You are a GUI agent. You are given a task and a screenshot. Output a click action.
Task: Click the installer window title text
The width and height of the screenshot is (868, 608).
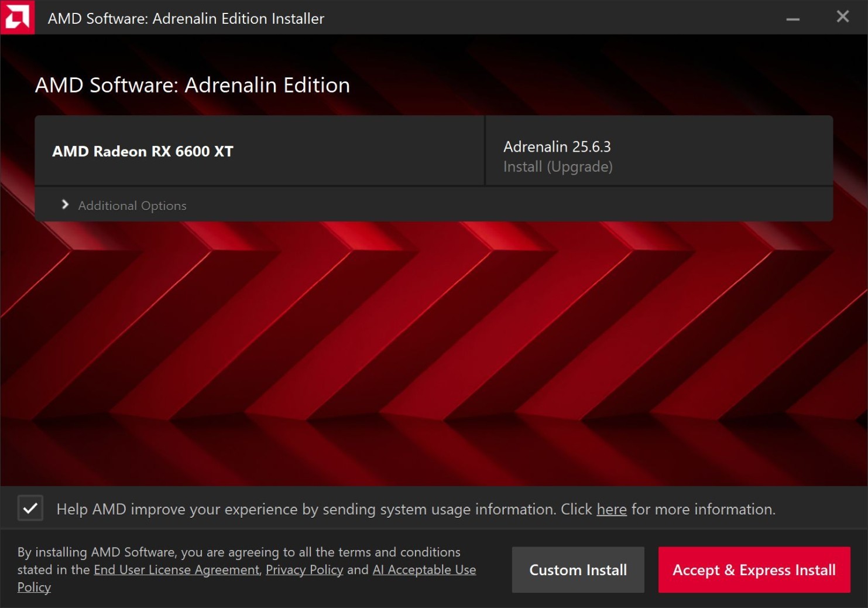click(186, 19)
